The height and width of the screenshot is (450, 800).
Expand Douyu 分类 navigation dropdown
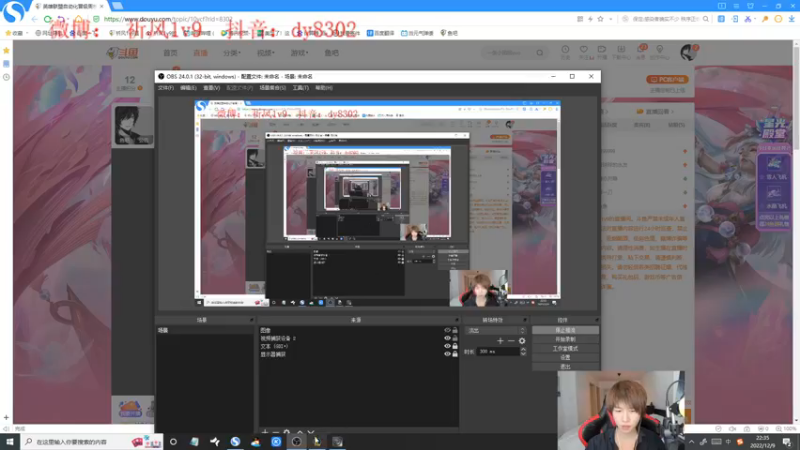point(232,53)
